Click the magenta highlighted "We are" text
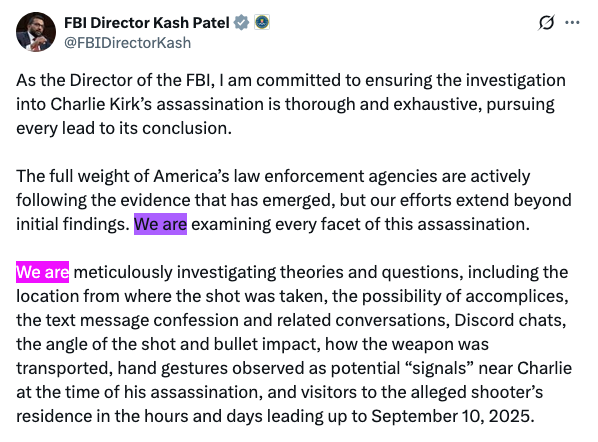The height and width of the screenshot is (442, 598). point(42,272)
